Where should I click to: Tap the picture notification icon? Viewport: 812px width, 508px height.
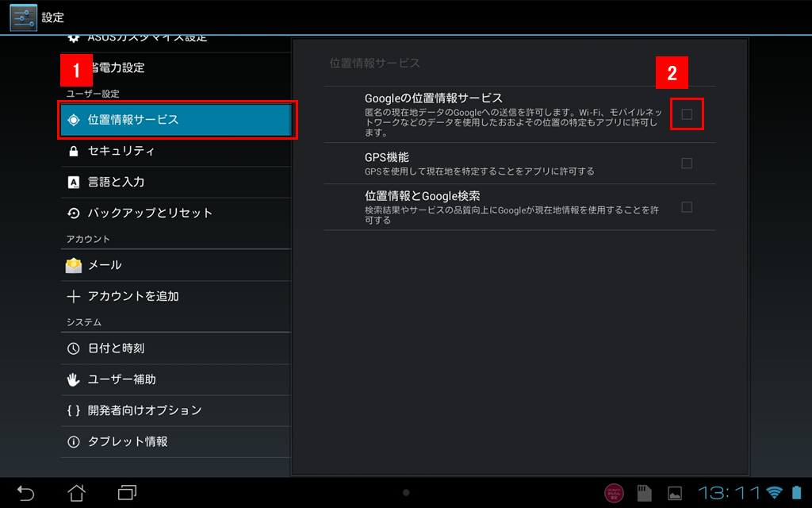[x=675, y=494]
